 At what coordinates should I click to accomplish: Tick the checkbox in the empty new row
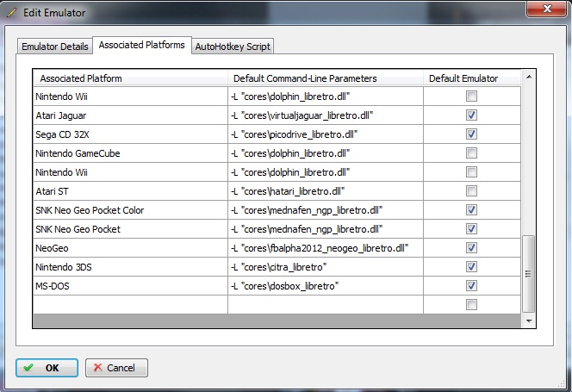471,305
